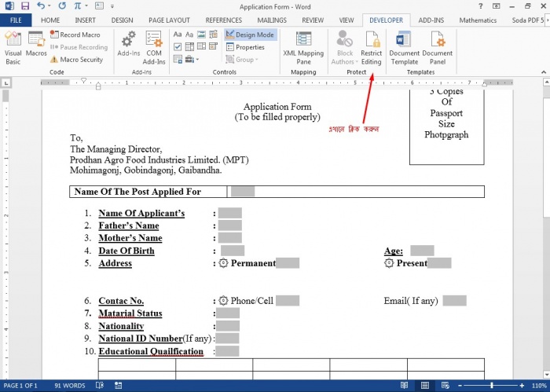Click the 91 WORDS count
The height and width of the screenshot is (392, 550).
point(69,386)
